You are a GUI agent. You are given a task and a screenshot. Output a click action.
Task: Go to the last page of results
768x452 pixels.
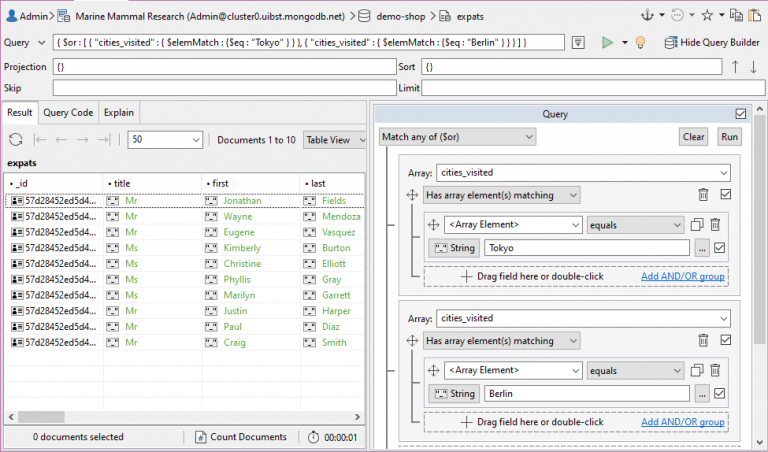[x=103, y=140]
